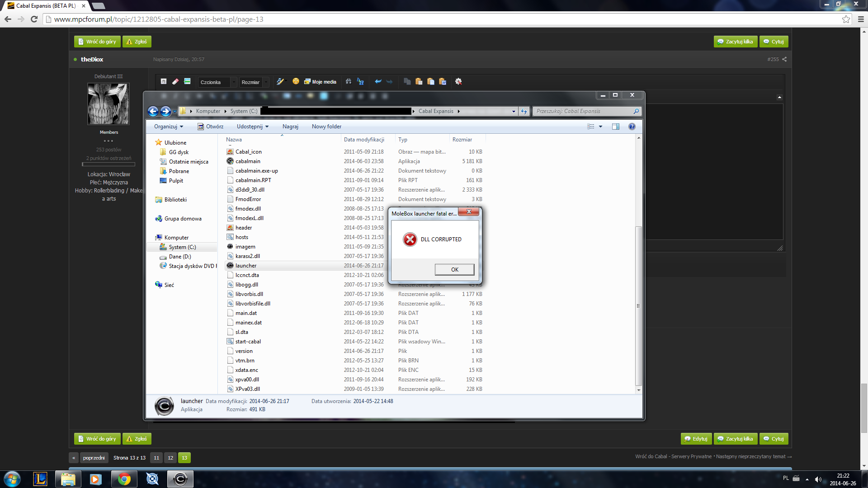Image resolution: width=868 pixels, height=488 pixels.
Task: Open the text color brush dropdown
Action: 281,82
